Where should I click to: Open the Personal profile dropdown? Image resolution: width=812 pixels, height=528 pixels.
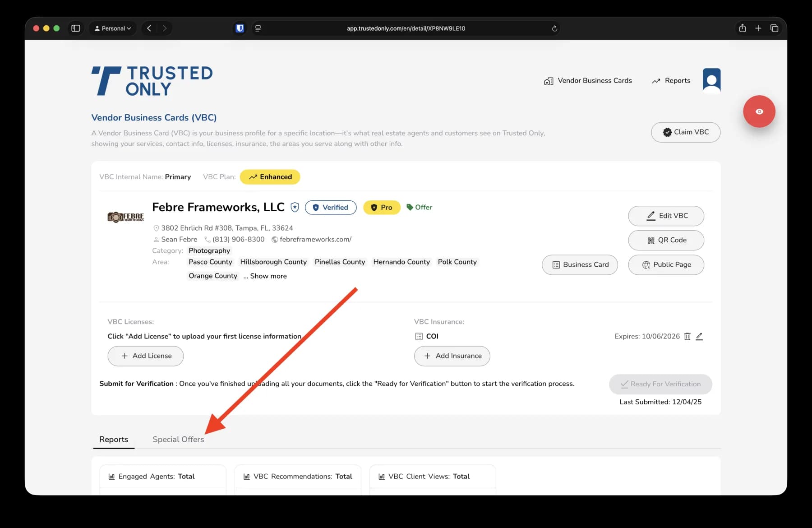click(113, 28)
